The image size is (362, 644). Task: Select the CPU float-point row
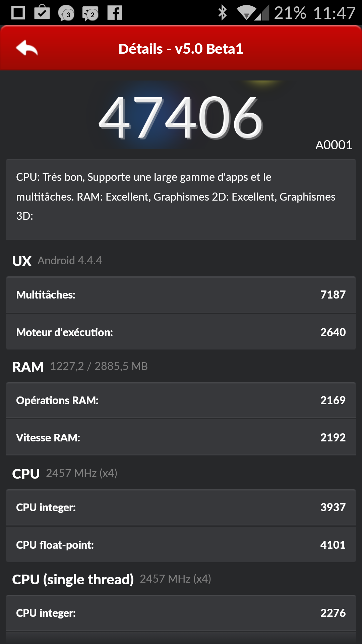tap(181, 545)
